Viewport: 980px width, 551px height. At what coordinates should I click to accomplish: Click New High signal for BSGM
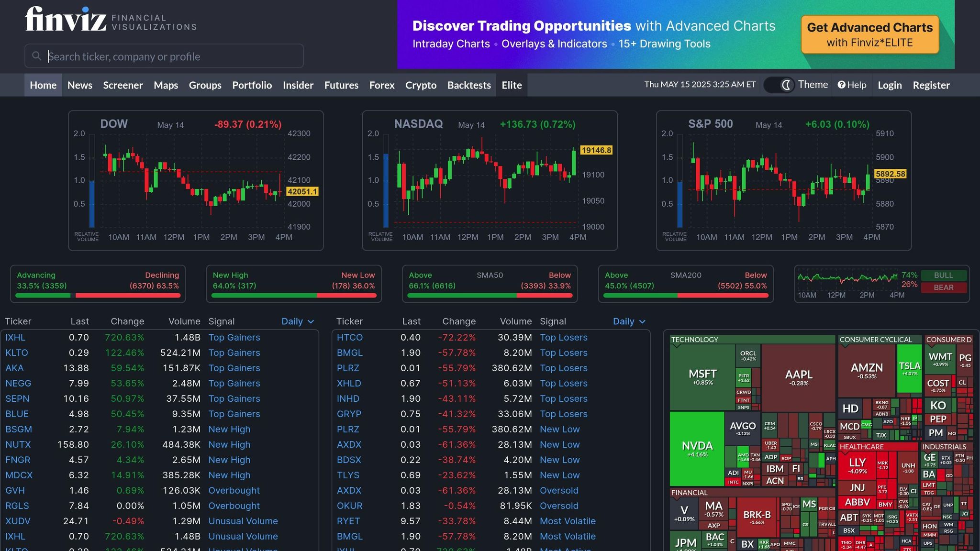coord(229,429)
